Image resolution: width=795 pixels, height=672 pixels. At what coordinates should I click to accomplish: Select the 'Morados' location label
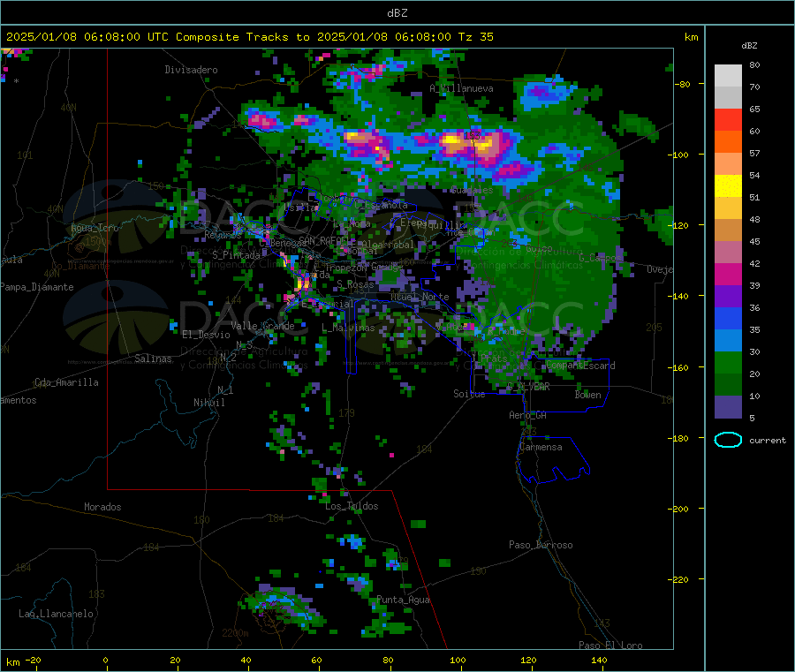pos(102,507)
